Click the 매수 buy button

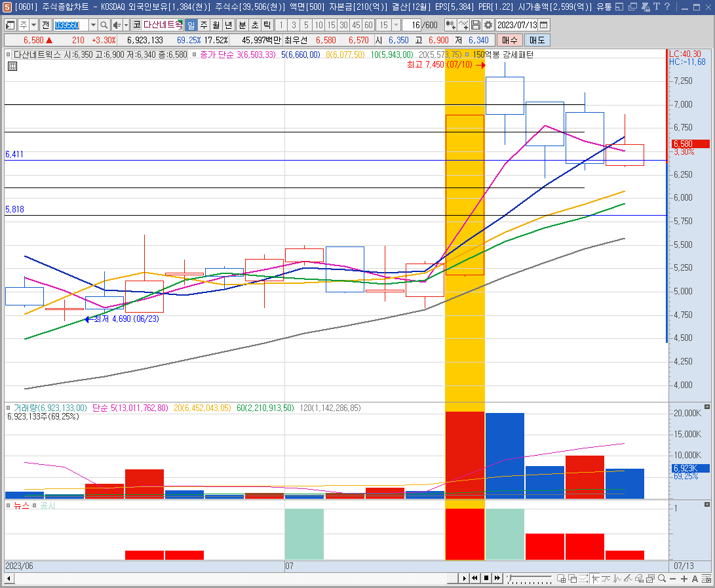509,40
